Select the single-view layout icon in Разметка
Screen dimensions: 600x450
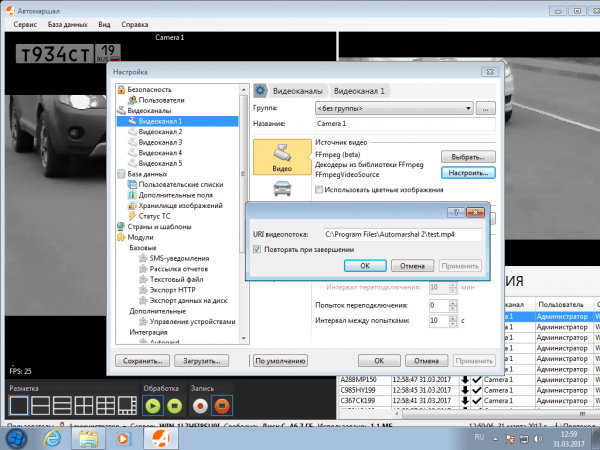point(19,406)
